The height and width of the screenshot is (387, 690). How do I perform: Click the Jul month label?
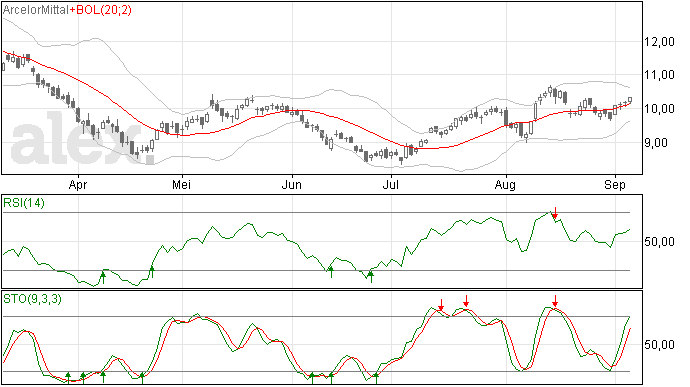coord(391,185)
